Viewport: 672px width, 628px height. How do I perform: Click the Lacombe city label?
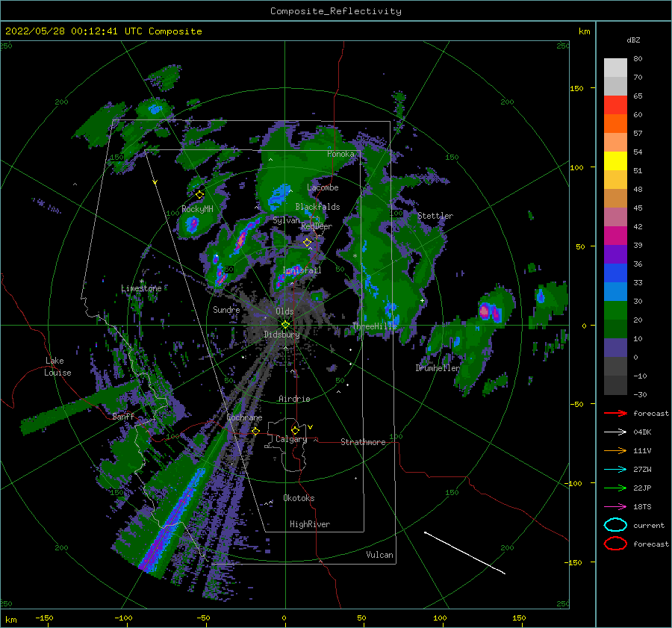pyautogui.click(x=323, y=187)
